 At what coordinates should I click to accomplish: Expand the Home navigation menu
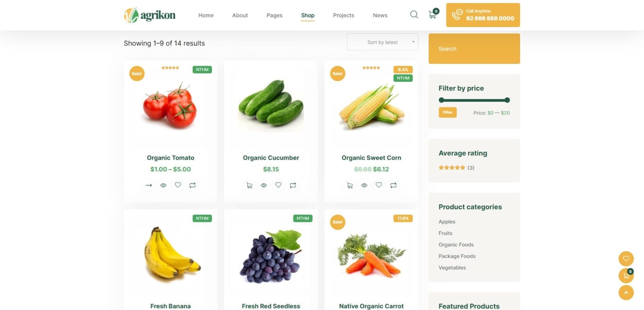[206, 15]
